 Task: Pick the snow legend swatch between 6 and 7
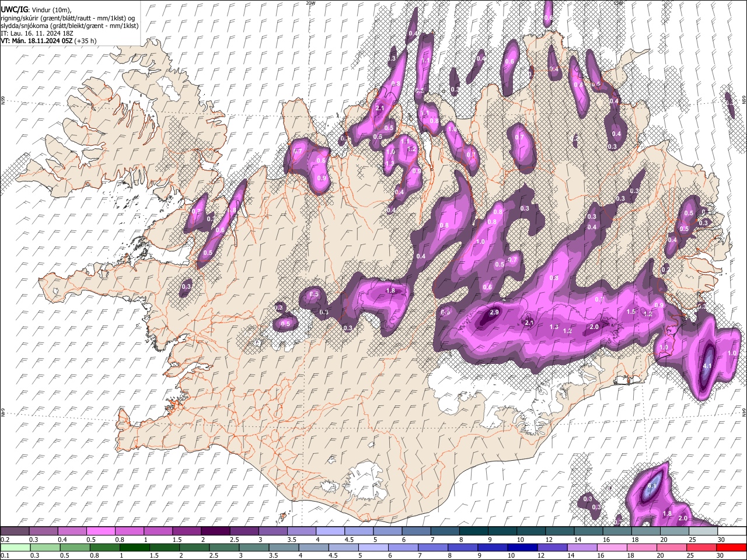[x=417, y=531]
